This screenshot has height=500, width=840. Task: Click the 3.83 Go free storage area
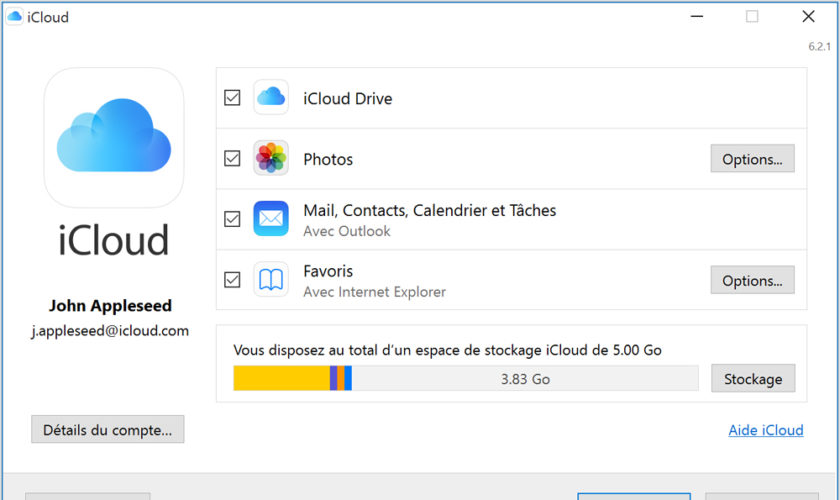[525, 379]
